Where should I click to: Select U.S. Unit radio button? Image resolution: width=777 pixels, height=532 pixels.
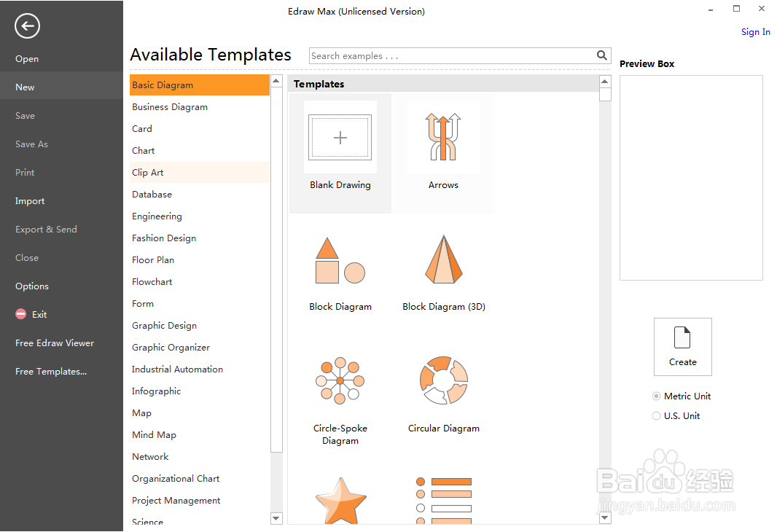[656, 416]
